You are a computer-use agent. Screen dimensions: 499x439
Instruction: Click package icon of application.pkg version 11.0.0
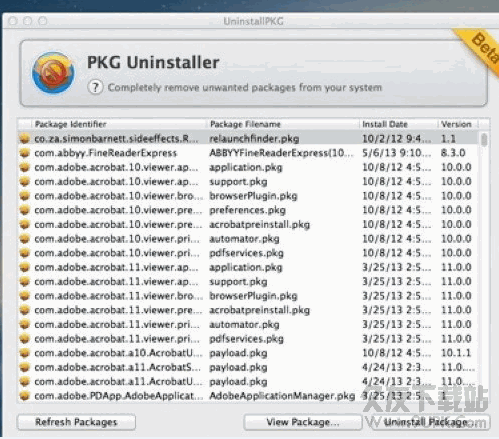24,267
